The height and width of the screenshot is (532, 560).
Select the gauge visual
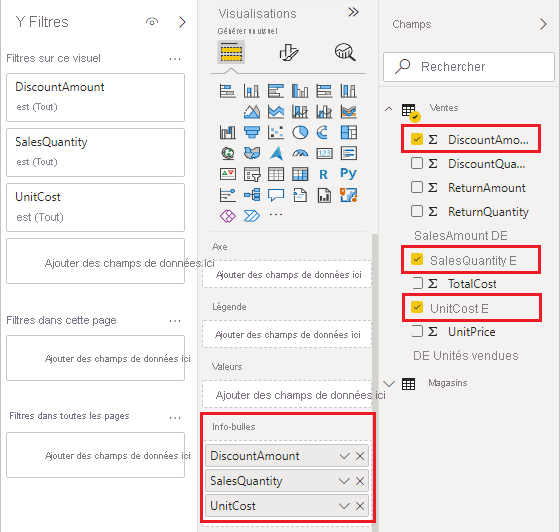tap(300, 154)
